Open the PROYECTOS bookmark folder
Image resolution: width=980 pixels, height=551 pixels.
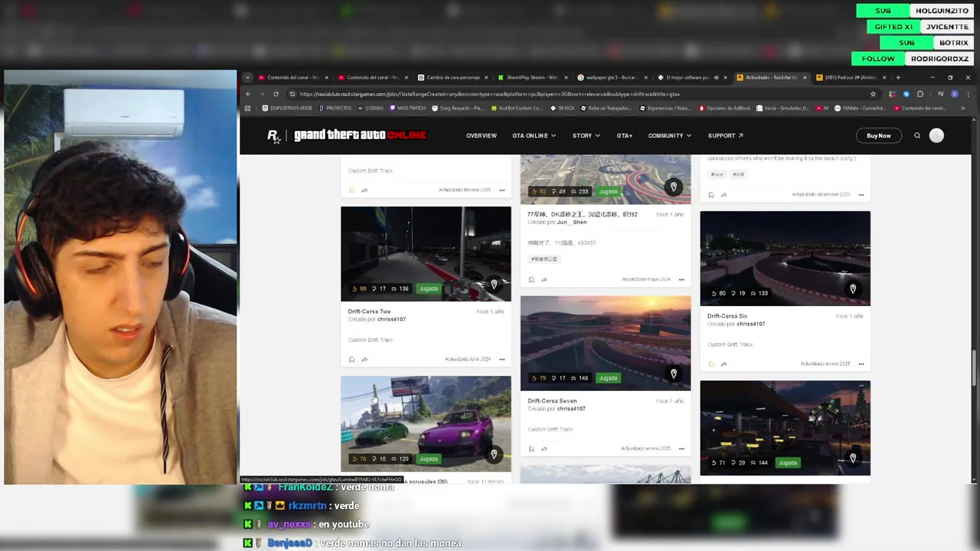335,108
